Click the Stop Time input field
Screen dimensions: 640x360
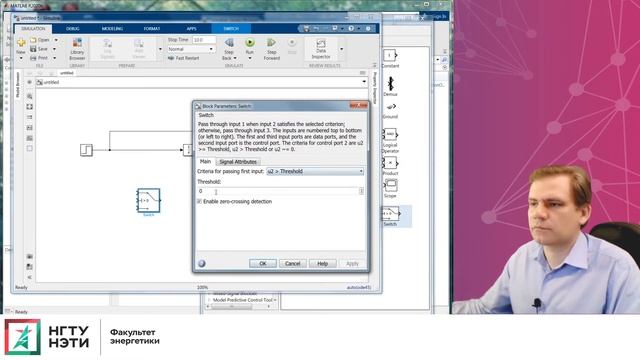204,40
